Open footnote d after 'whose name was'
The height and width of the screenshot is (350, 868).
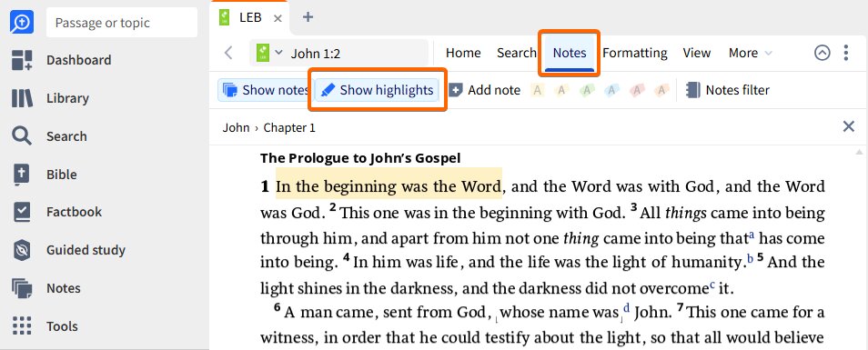coord(627,308)
